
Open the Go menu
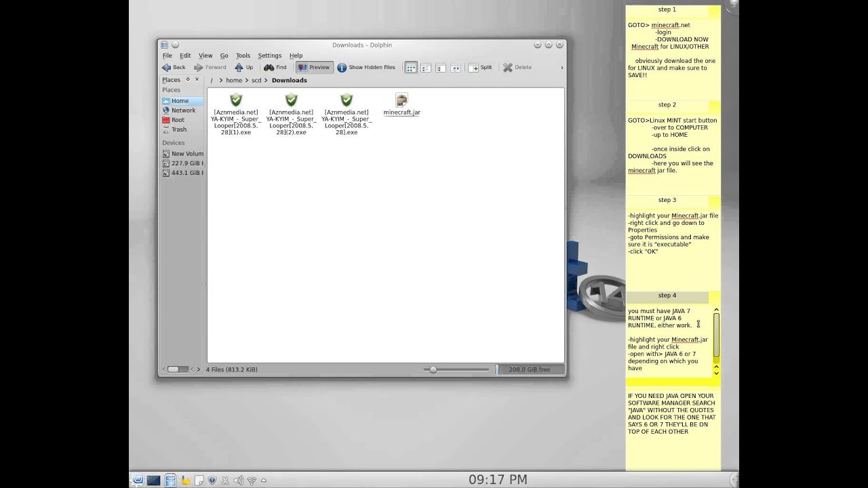click(x=224, y=56)
